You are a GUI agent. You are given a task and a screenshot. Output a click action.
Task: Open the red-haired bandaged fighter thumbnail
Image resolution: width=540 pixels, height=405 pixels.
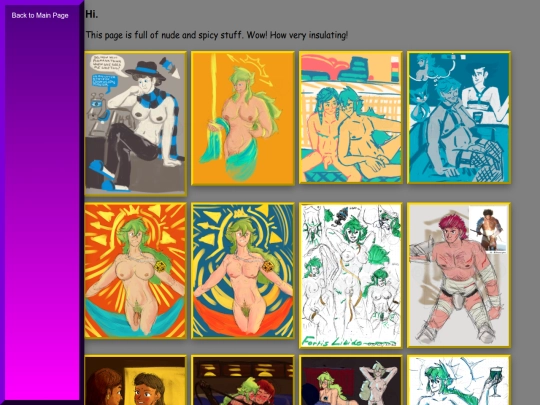(x=459, y=275)
